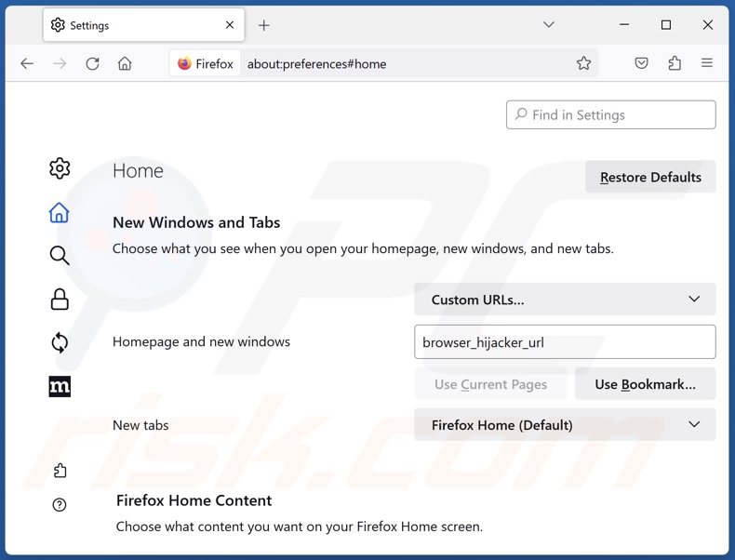Click the homepage URL field with browser_hijacker_url
735x560 pixels.
tap(565, 342)
